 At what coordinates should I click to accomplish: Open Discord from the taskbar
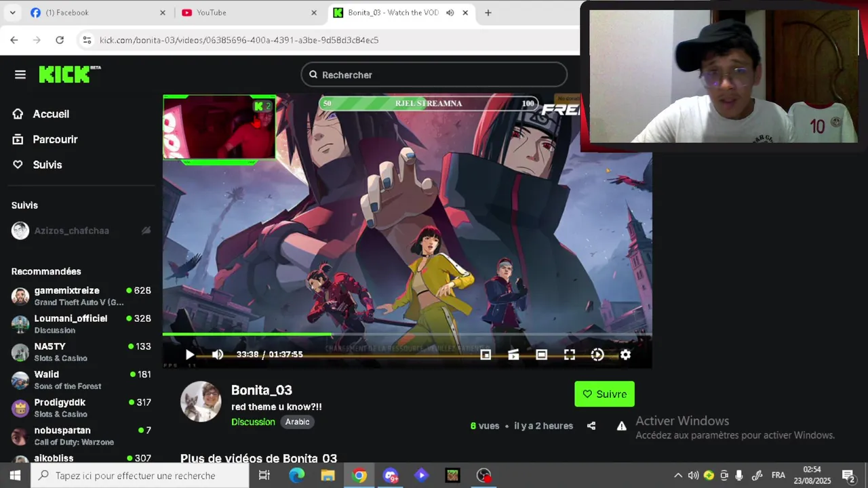tap(391, 475)
